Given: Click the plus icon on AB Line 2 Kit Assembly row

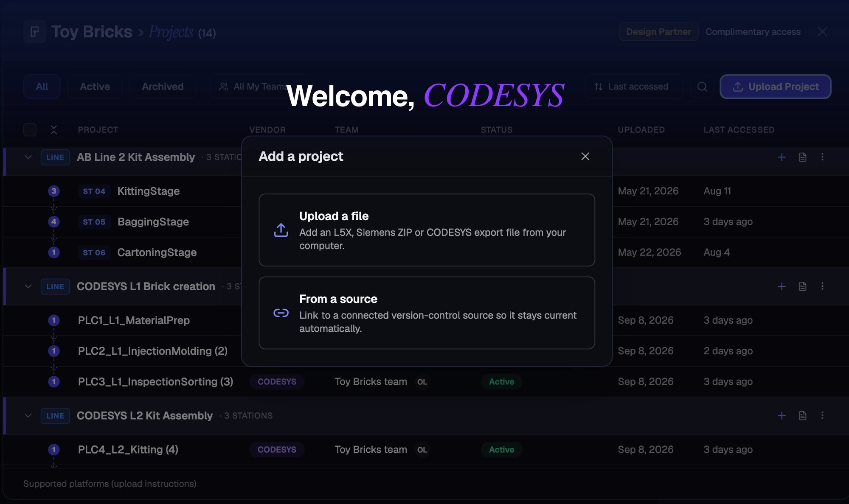Looking at the screenshot, I should point(782,157).
